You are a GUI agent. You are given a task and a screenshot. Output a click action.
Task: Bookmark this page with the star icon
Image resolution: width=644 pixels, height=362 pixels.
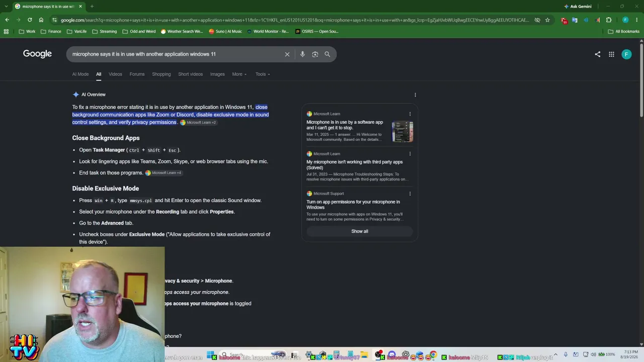pos(547,20)
